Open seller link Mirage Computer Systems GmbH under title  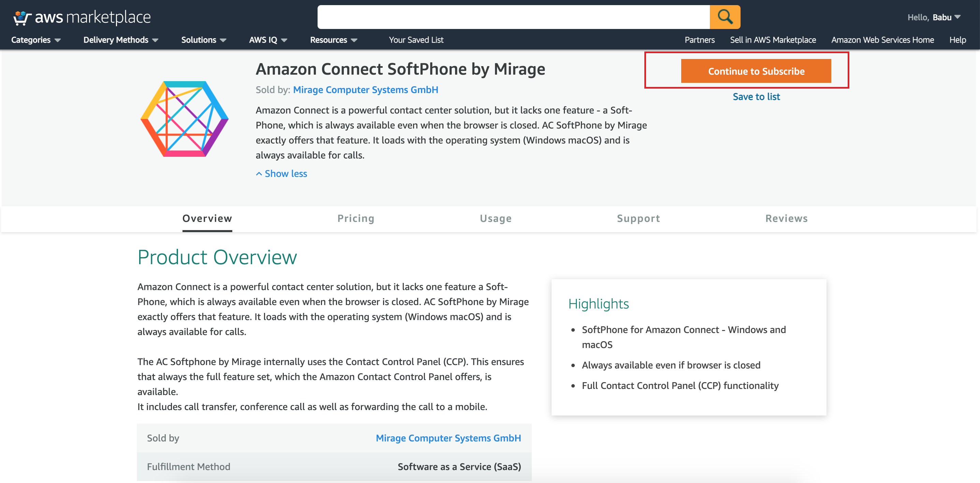point(365,90)
